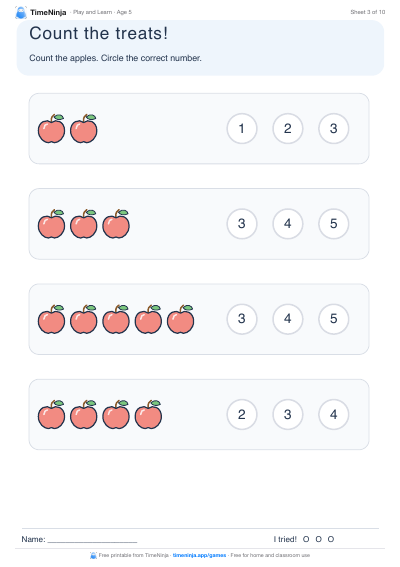The image size is (400, 567).
Task: Mark the last 'I tried!' circle
Action: tap(331, 539)
